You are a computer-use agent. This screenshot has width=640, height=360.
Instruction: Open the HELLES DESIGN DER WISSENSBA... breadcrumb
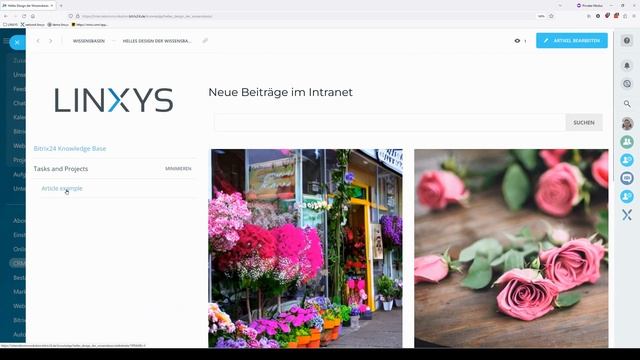pyautogui.click(x=157, y=41)
